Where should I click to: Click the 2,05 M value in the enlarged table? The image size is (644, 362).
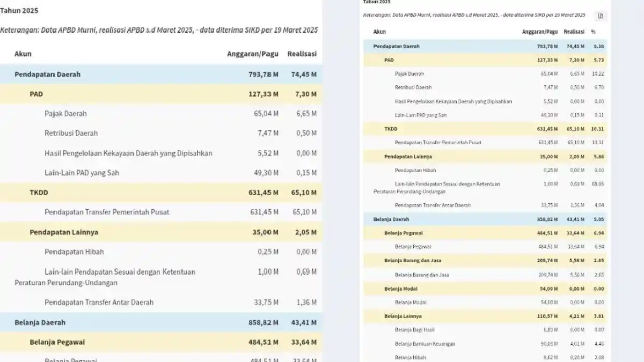tap(306, 232)
